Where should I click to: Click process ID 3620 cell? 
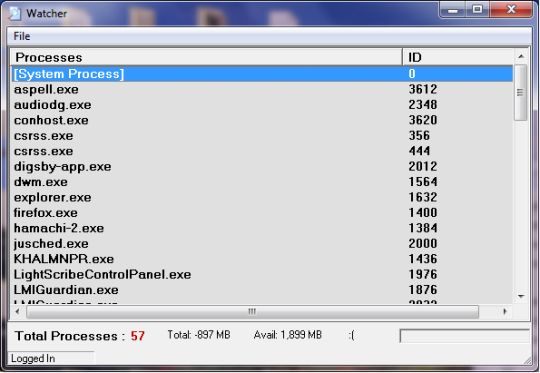[x=423, y=120]
